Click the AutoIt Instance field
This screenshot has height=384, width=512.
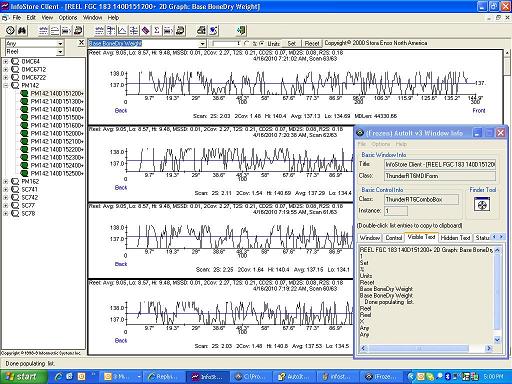point(396,211)
